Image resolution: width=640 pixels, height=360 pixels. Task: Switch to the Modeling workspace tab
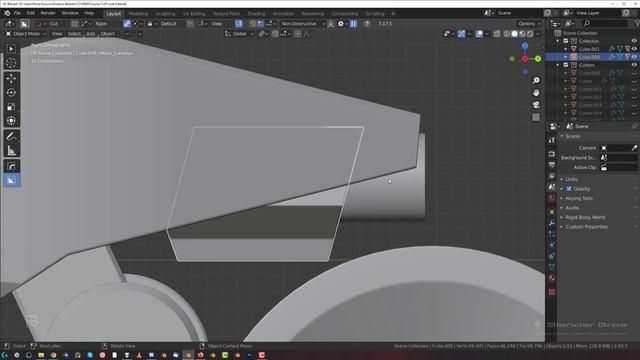[x=138, y=13]
